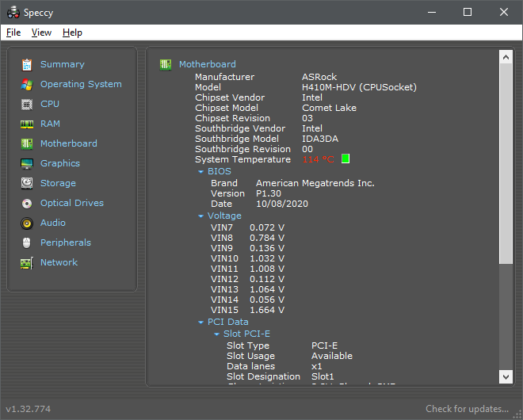Show the Peripherals section label
523x420 pixels.
click(x=66, y=242)
